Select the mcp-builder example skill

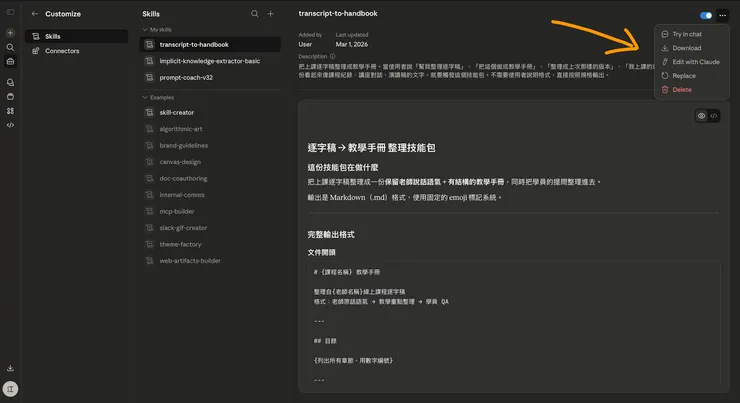(210, 211)
